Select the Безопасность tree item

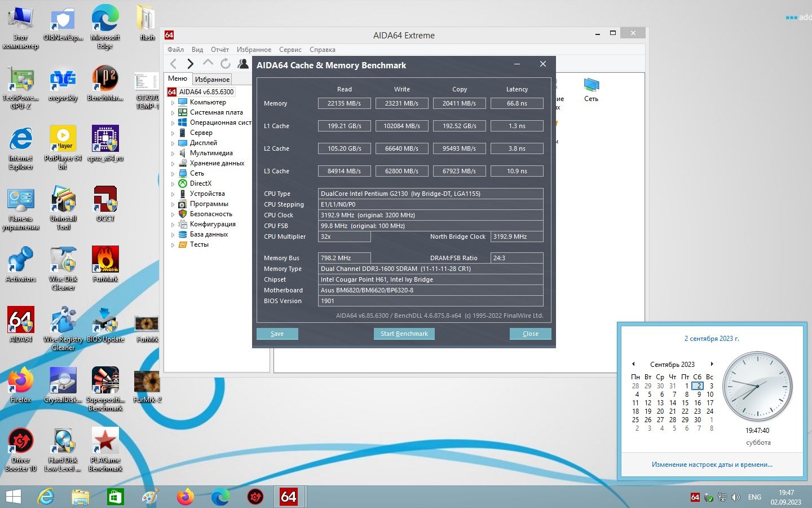[x=211, y=214]
